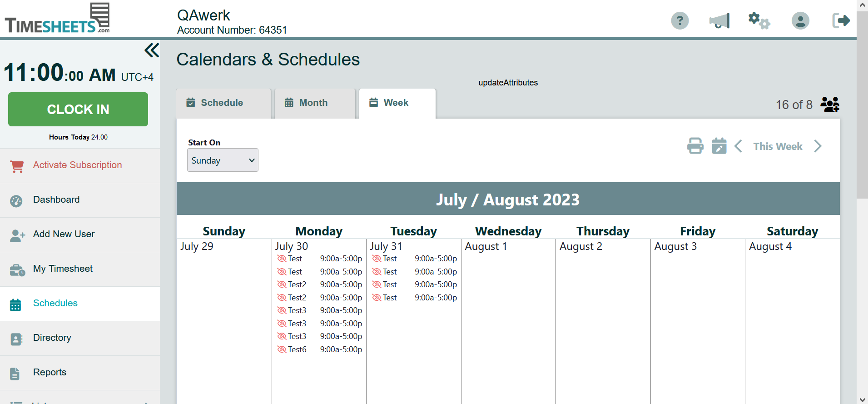The width and height of the screenshot is (868, 404).
Task: Toggle the hidden eye on the last Tuesday Test shift
Action: coord(377,298)
